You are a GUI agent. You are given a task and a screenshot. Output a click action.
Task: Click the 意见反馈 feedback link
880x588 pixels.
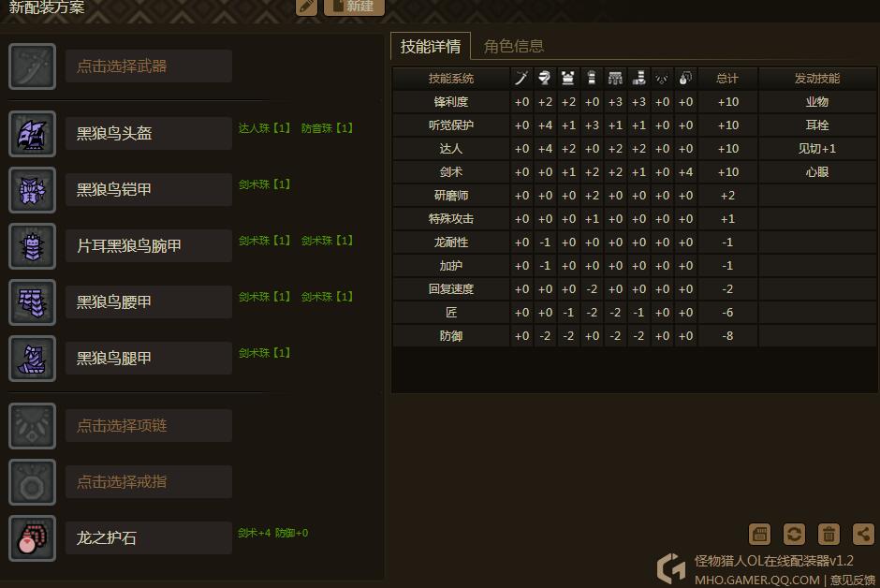pyautogui.click(x=853, y=580)
